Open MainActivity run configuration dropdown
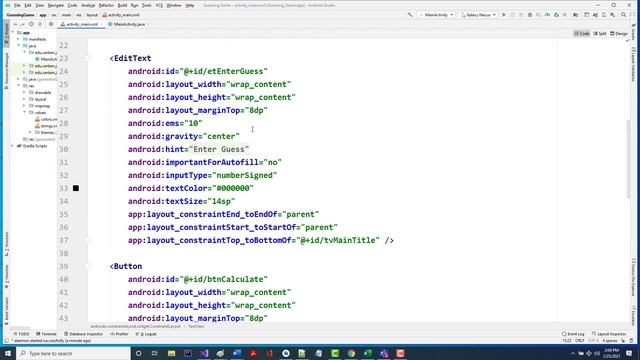 click(x=436, y=15)
